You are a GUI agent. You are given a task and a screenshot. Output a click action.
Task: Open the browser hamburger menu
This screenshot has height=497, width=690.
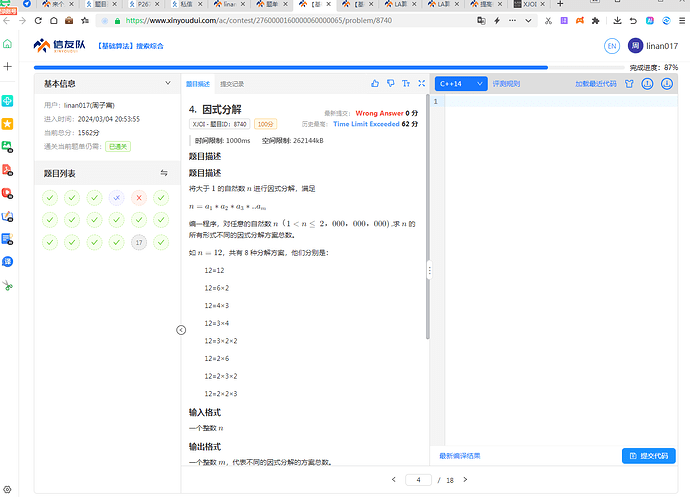coord(682,21)
